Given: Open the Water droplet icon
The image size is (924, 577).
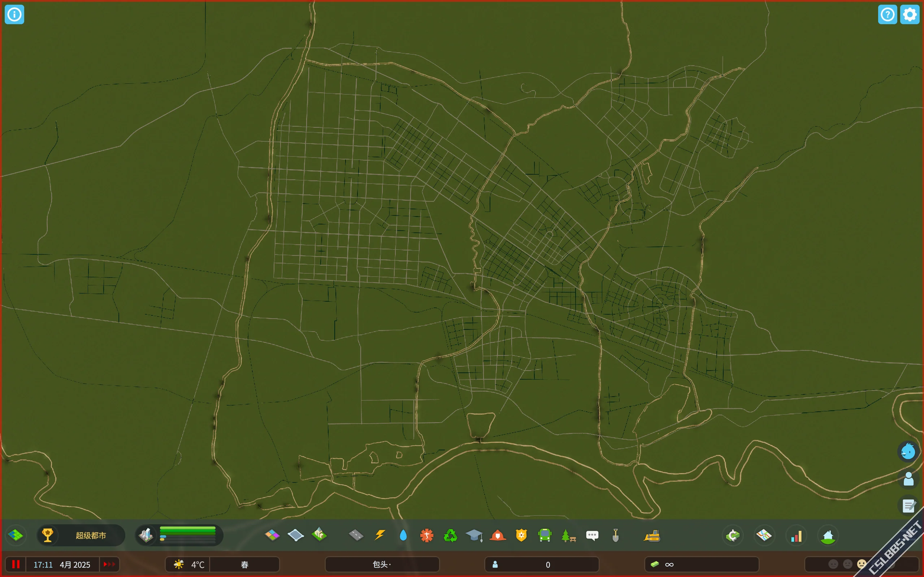Looking at the screenshot, I should [403, 536].
